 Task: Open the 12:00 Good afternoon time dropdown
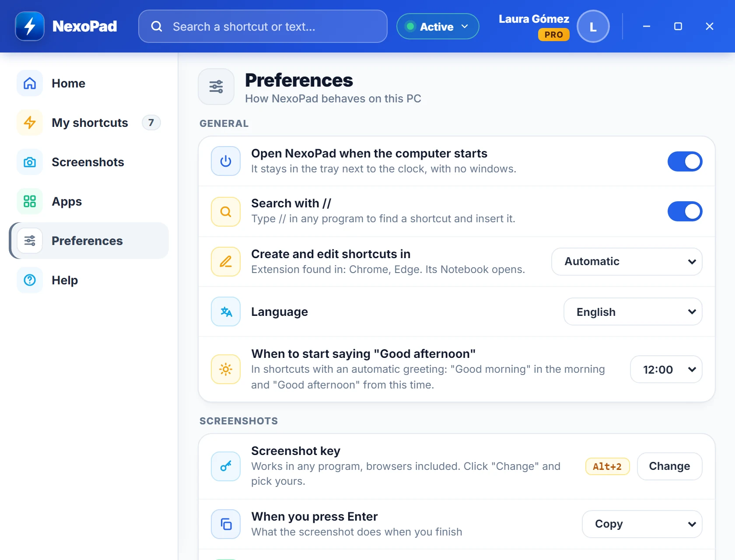[x=666, y=369]
